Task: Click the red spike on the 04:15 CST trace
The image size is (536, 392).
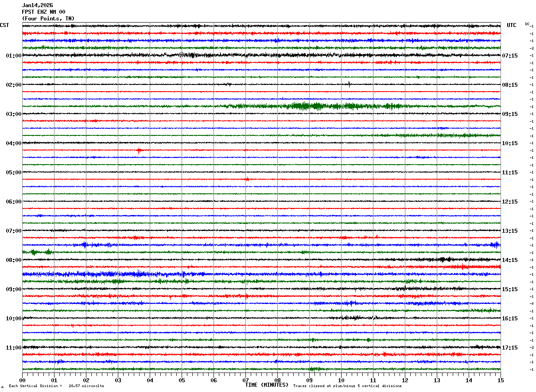Action: [139, 150]
